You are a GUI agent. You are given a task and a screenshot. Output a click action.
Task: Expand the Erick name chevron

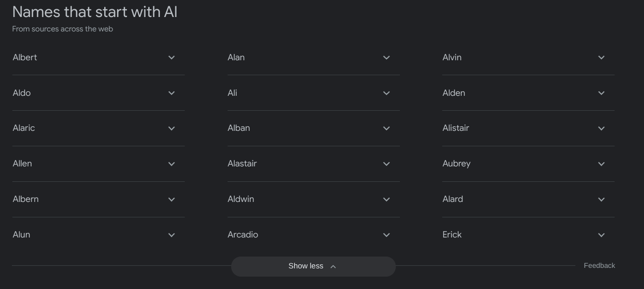[601, 235]
